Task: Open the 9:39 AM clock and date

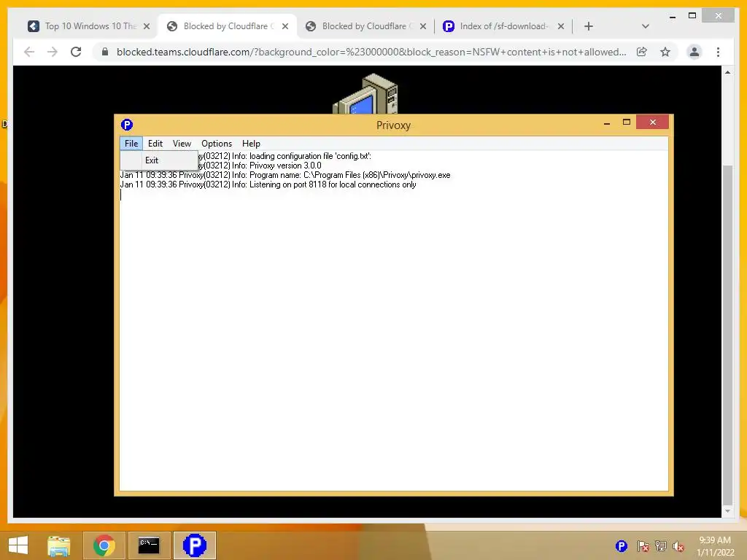Action: tap(715, 546)
